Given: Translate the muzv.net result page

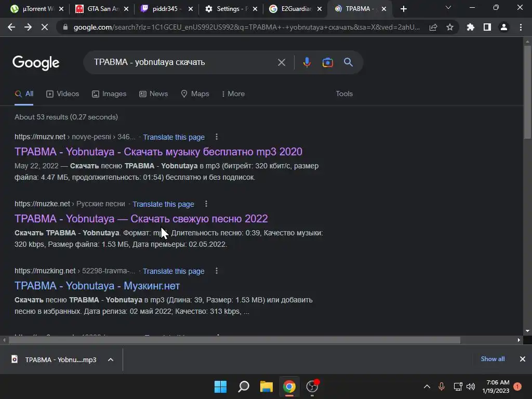Looking at the screenshot, I should pyautogui.click(x=174, y=137).
